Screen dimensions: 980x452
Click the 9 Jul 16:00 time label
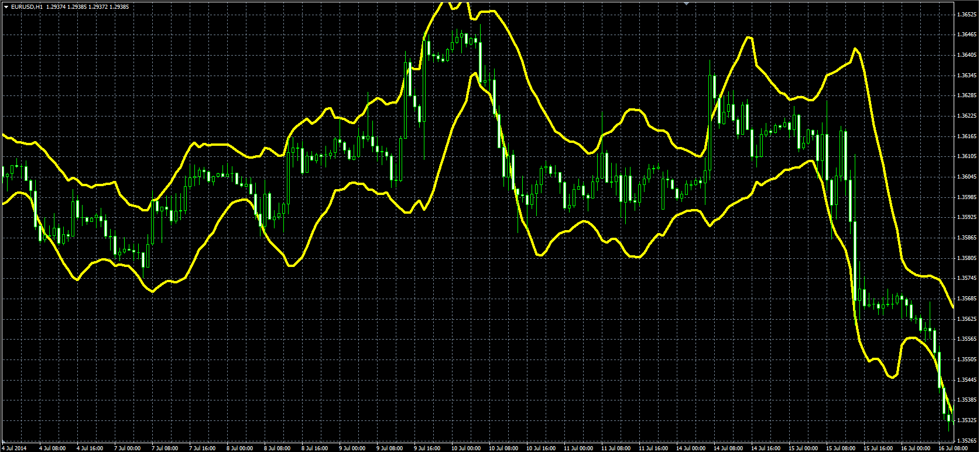(x=427, y=448)
